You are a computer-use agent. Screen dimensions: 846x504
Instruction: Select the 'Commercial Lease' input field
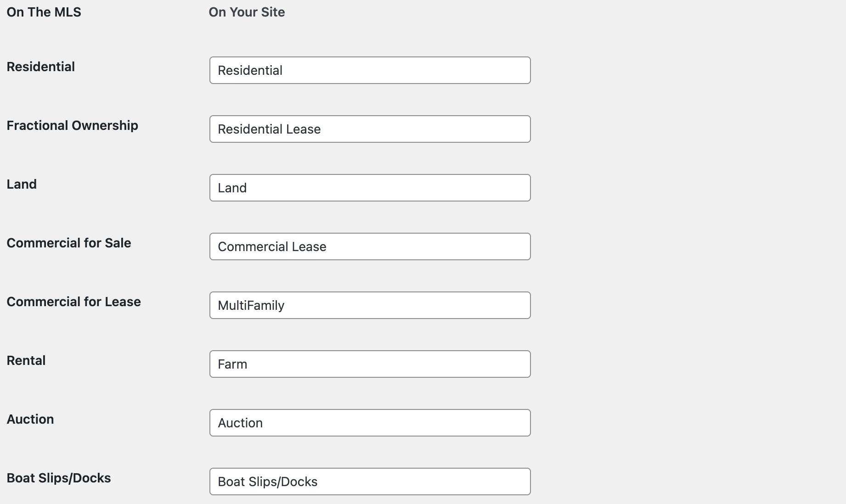pos(370,246)
